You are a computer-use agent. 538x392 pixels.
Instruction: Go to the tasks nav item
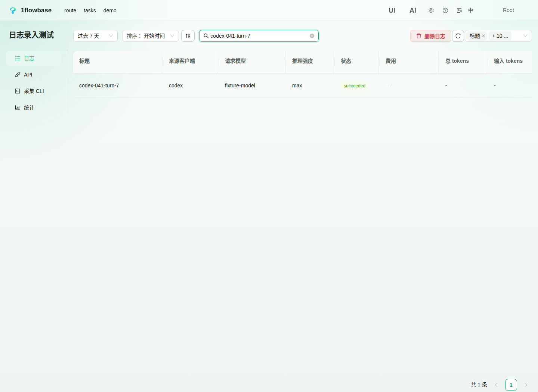coord(90,10)
